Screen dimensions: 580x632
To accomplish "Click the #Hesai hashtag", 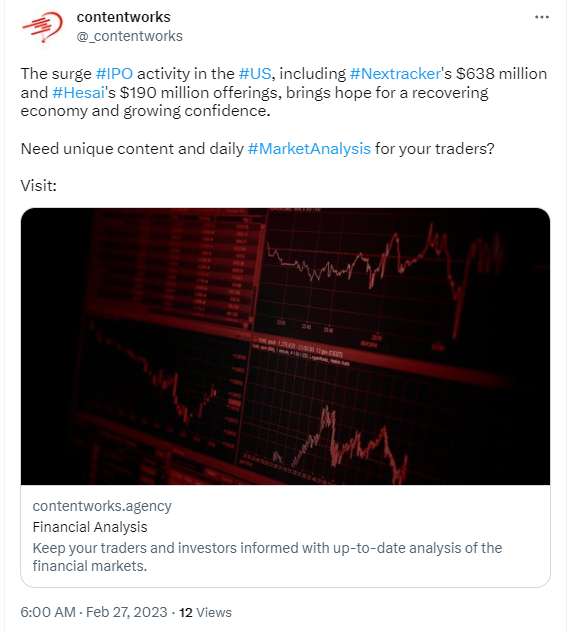I will (x=79, y=93).
